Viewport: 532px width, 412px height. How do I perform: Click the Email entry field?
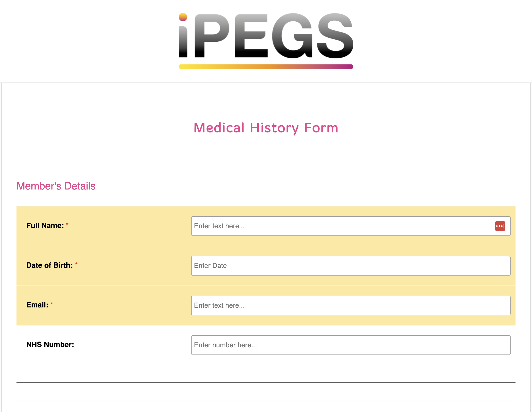pyautogui.click(x=317, y=305)
